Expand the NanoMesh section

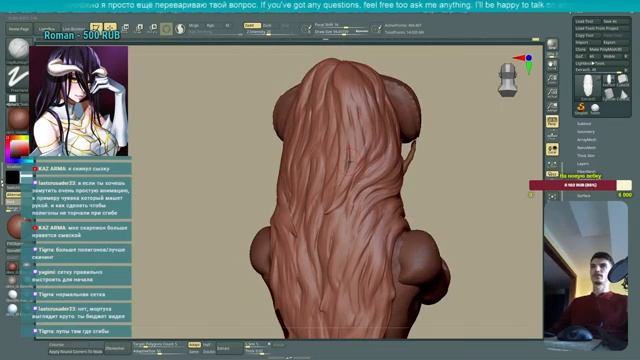coord(587,147)
